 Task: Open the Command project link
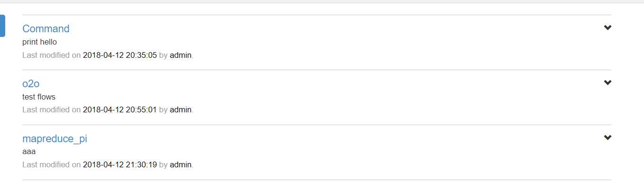[46, 28]
